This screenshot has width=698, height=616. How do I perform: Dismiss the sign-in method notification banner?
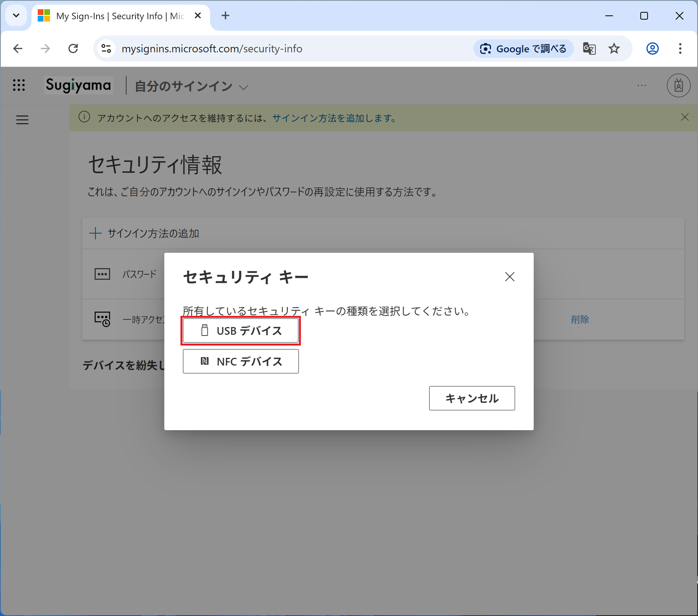pyautogui.click(x=685, y=117)
